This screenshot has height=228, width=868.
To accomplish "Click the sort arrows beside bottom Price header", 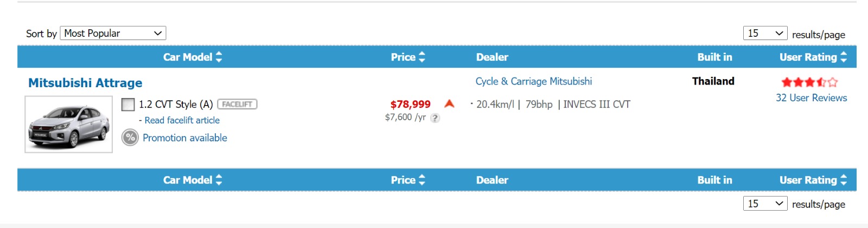I will point(422,180).
